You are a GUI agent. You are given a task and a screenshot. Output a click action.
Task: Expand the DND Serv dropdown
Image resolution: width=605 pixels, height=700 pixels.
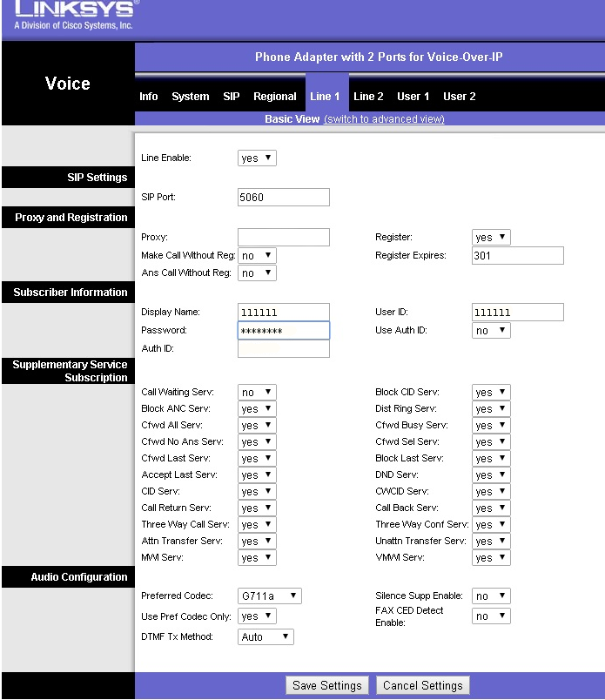491,475
